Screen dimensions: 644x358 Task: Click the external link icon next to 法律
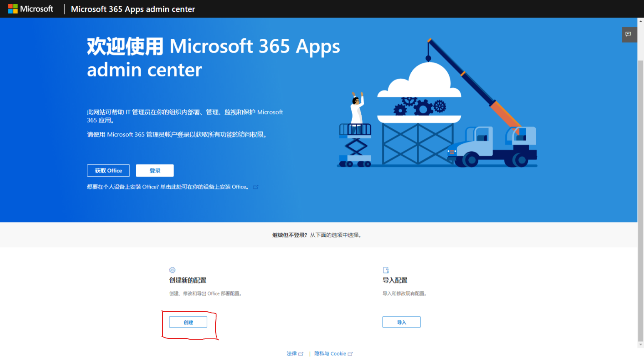tap(301, 354)
